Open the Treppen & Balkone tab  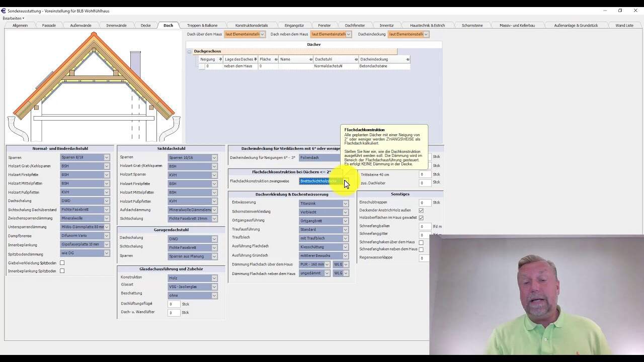(202, 25)
